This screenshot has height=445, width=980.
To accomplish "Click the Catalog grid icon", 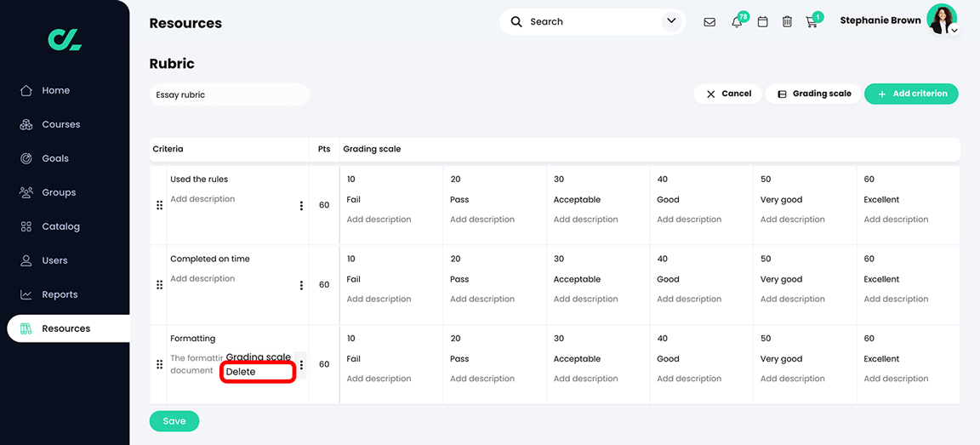I will pos(26,226).
